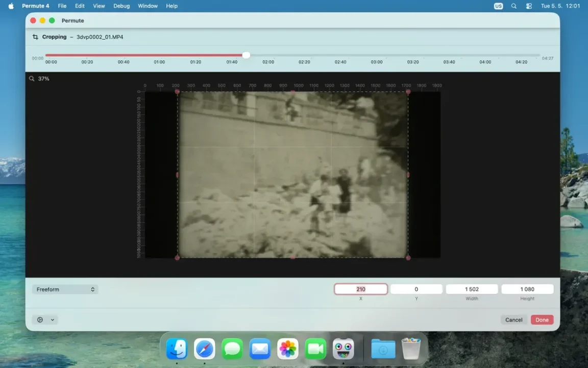Click the top-left crop handle
The image size is (588, 368).
[x=178, y=91]
